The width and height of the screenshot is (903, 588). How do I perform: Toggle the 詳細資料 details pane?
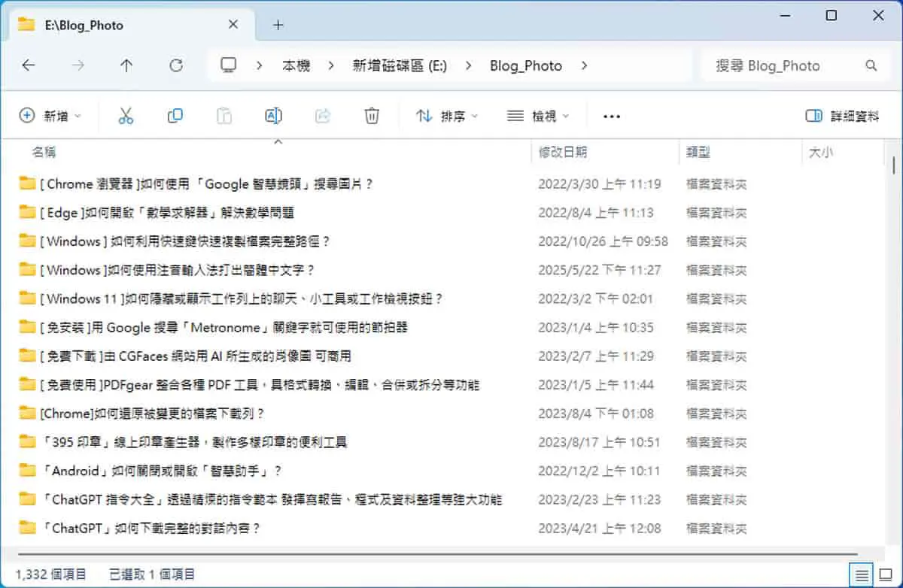pos(842,116)
